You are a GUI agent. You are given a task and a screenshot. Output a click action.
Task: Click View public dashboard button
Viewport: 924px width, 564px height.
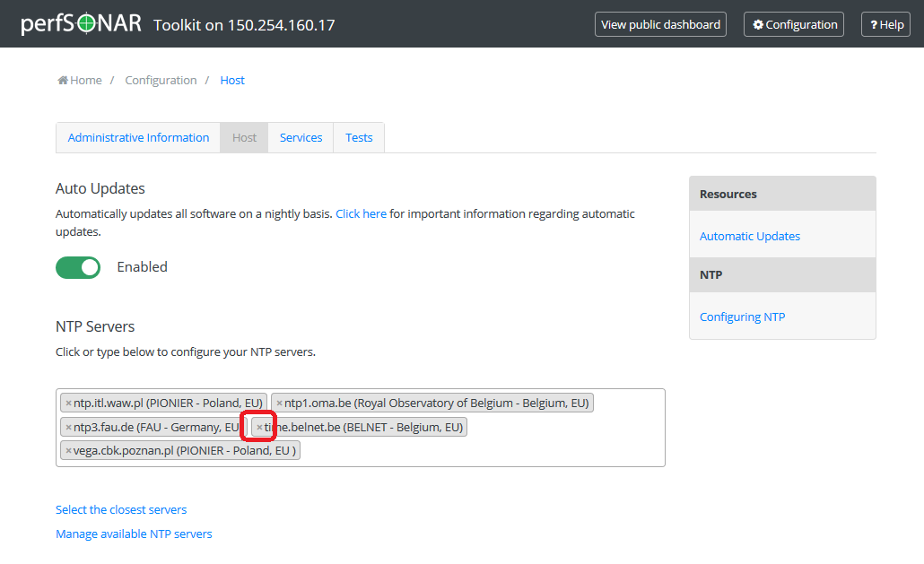(x=660, y=24)
